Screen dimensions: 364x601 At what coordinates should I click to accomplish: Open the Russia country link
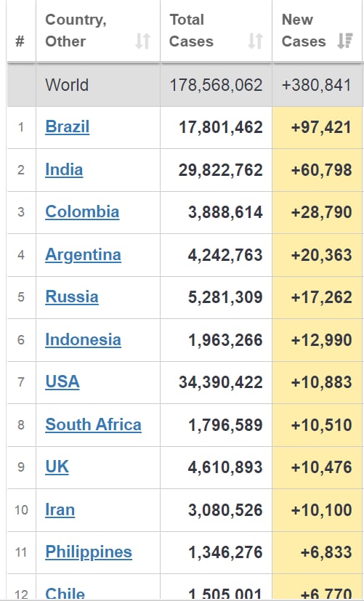coord(72,297)
